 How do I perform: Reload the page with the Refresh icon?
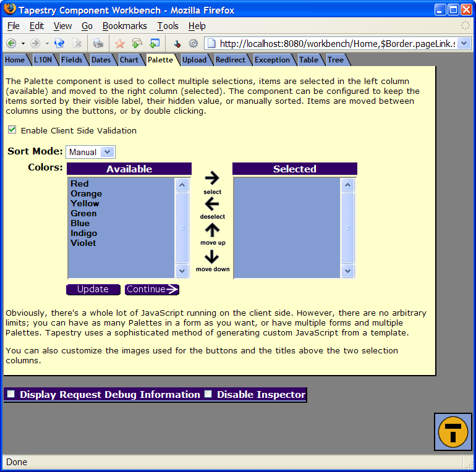[59, 43]
